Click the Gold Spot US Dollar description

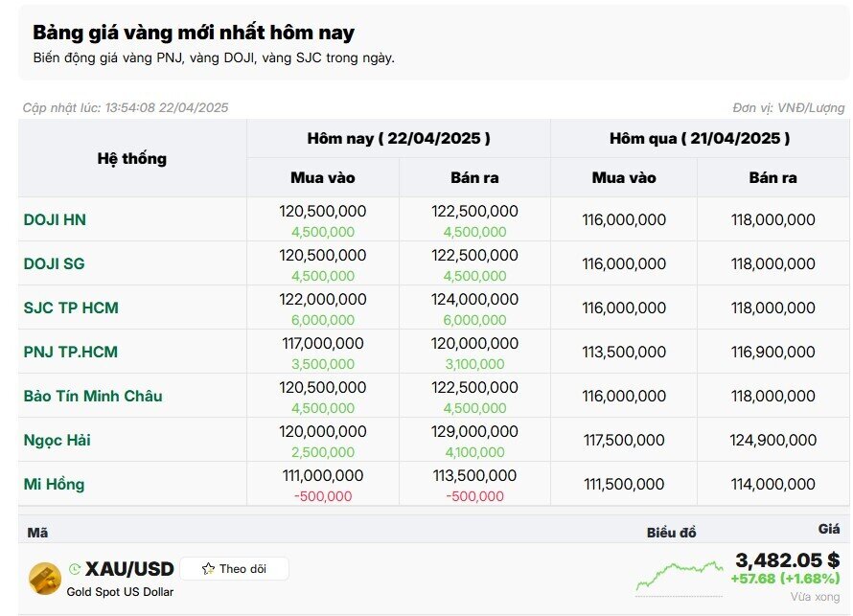click(x=120, y=591)
